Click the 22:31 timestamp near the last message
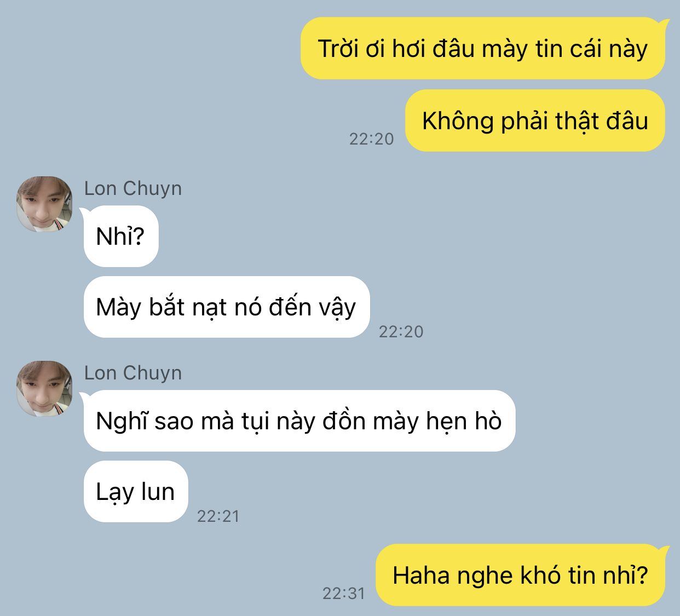 point(343,593)
